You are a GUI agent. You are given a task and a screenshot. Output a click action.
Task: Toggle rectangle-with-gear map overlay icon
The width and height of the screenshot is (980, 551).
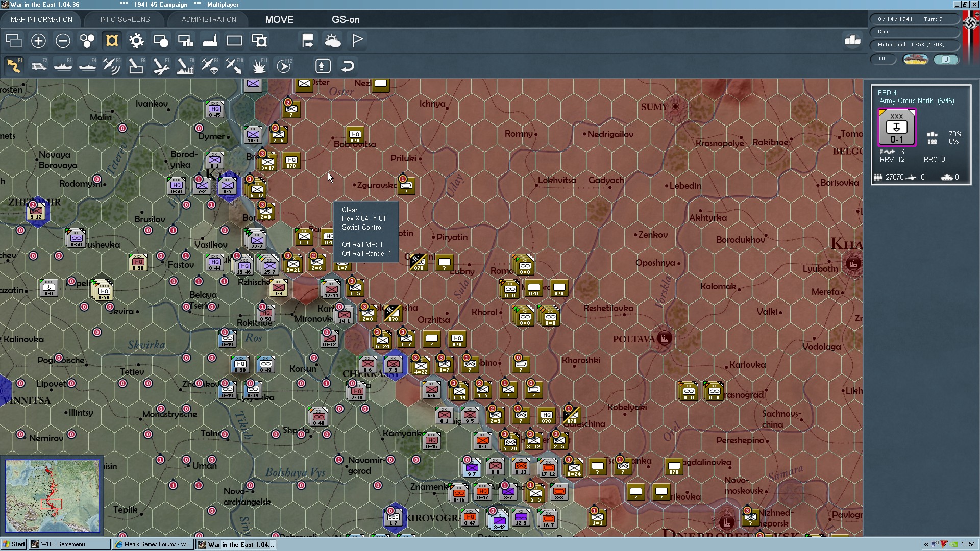pos(259,40)
